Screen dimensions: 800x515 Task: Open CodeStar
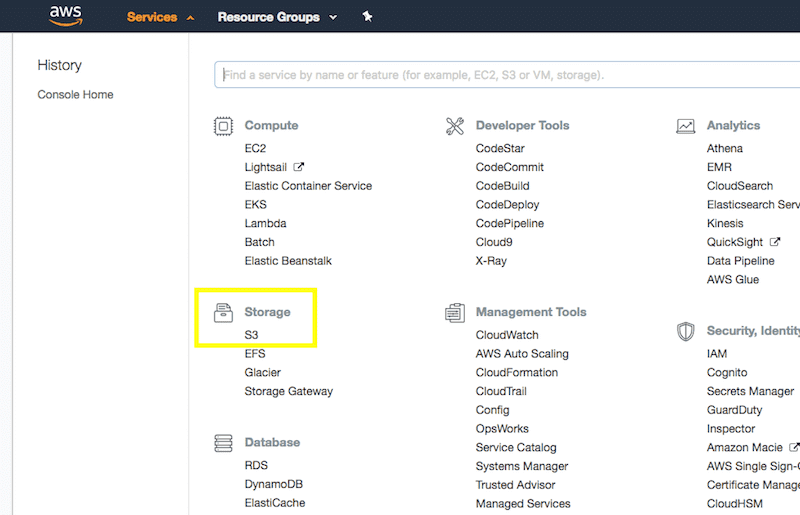(x=500, y=148)
